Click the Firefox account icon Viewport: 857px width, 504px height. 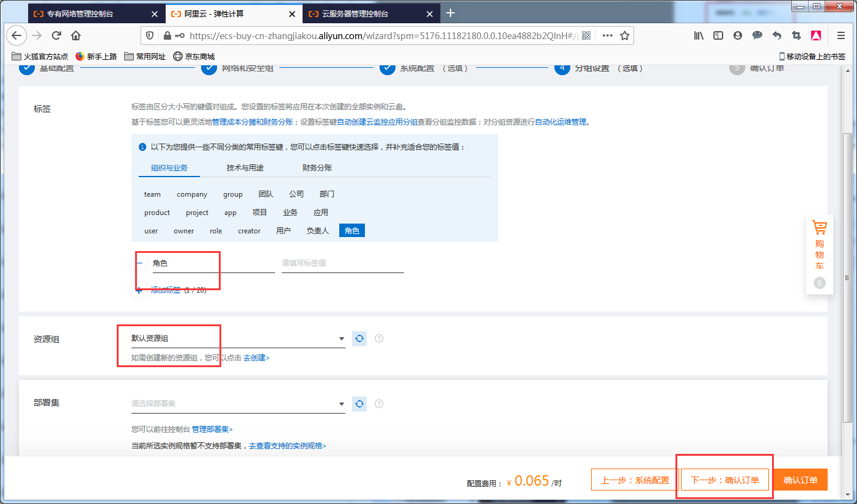point(737,35)
